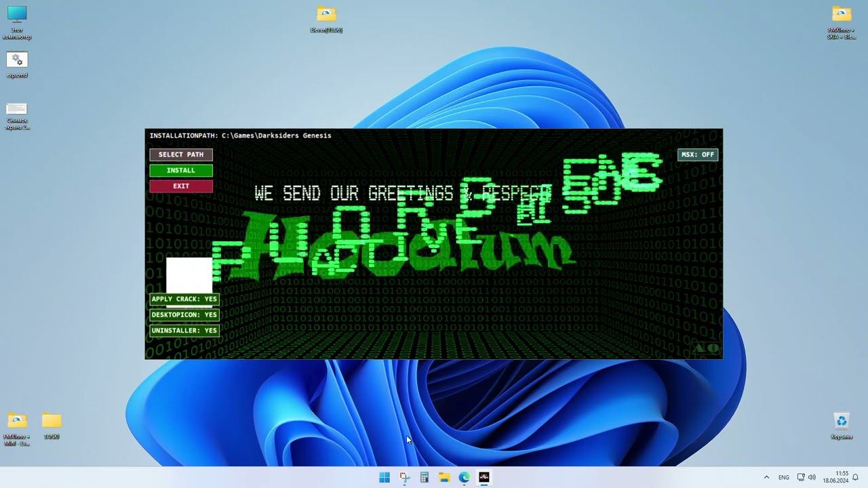Click the SELECT PATH button
Viewport: 868px width, 488px height.
pos(181,155)
